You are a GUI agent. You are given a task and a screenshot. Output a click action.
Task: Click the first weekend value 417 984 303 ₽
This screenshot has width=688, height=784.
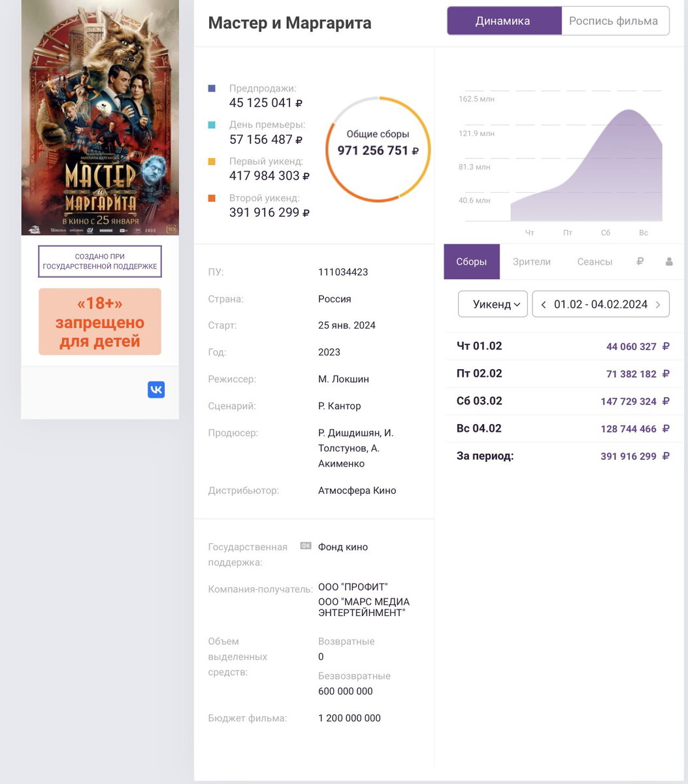click(x=269, y=176)
